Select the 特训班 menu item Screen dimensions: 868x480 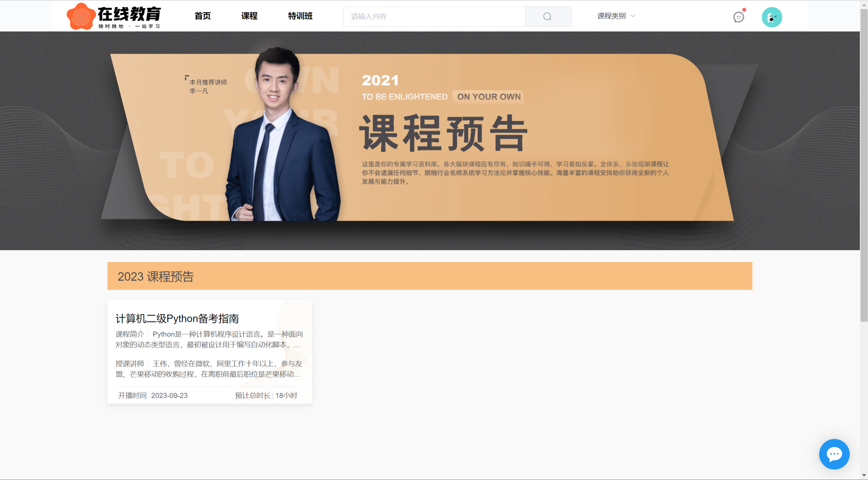coord(300,16)
